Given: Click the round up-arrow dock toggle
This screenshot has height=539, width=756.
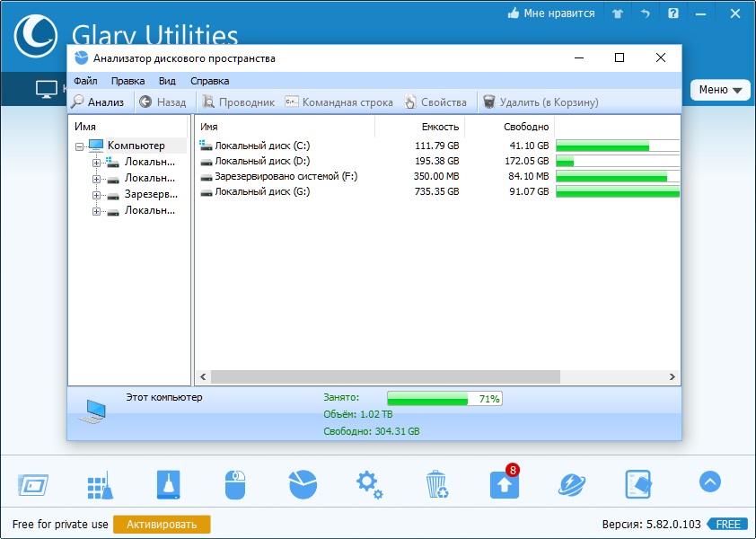Looking at the screenshot, I should click(709, 482).
